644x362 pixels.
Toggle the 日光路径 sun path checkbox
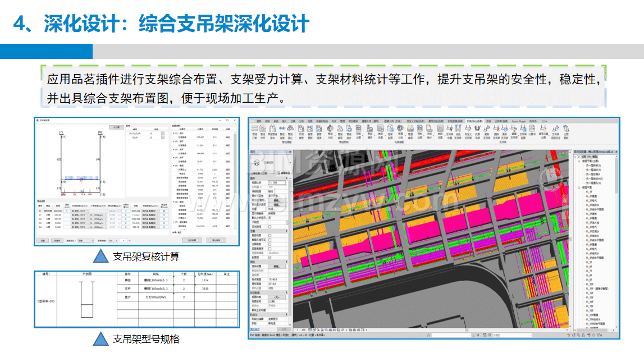tap(270, 227)
